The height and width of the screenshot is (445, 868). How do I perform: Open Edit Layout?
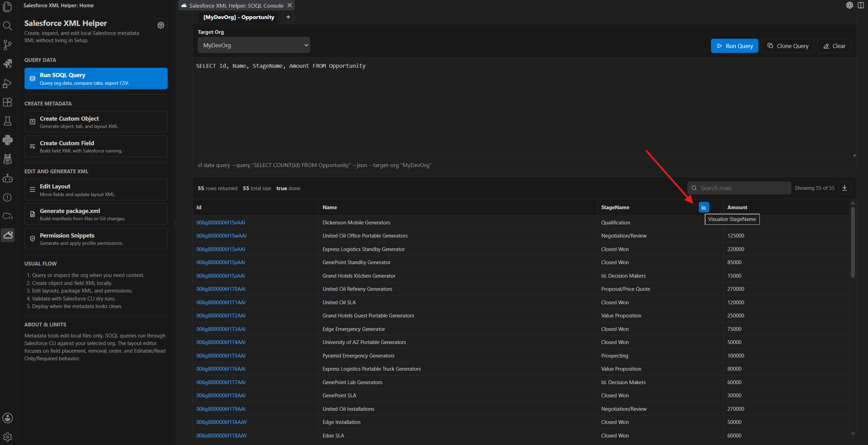pyautogui.click(x=96, y=190)
